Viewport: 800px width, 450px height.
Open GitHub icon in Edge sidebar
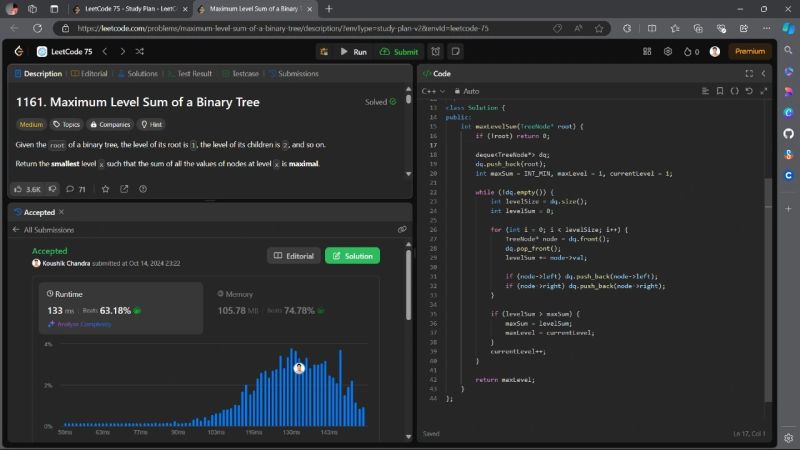coord(788,134)
